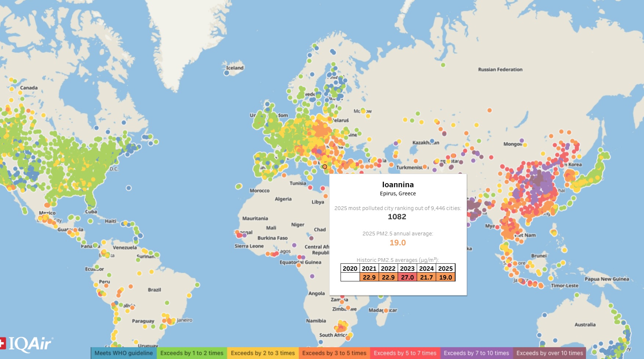
Task: Filter by 'Exceeds by 2 to 3 times'
Action: (x=263, y=353)
